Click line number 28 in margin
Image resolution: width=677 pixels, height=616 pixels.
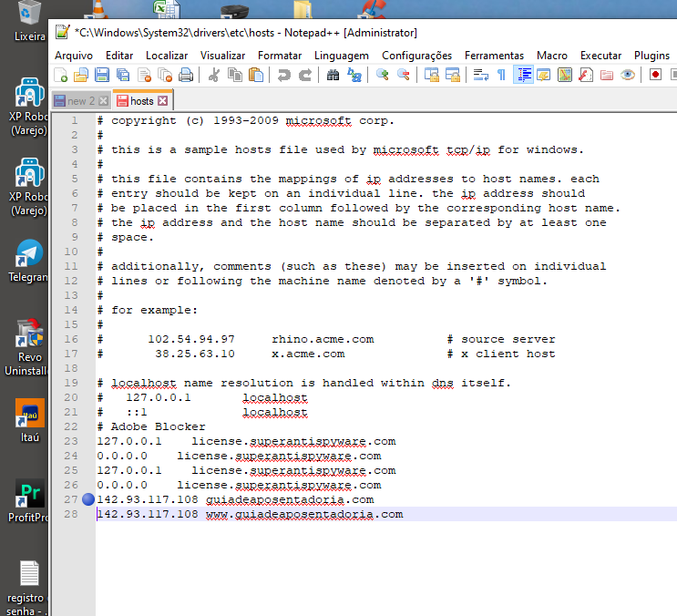point(71,514)
